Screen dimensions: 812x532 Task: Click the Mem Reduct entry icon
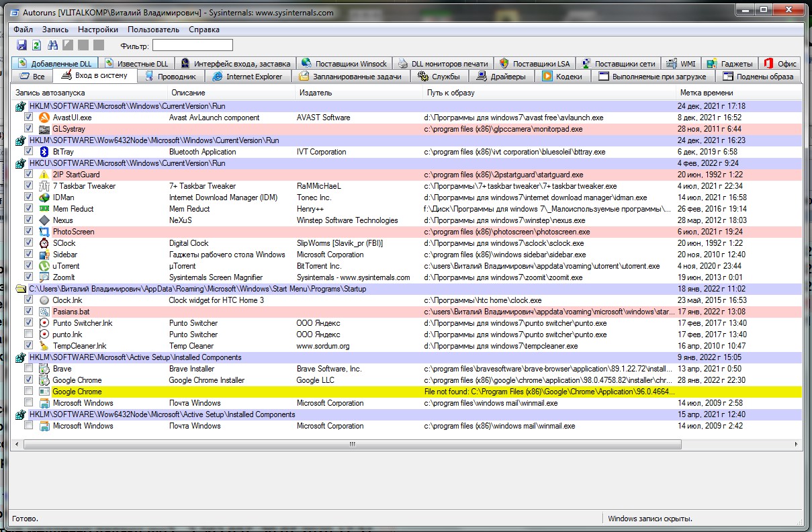coord(44,209)
